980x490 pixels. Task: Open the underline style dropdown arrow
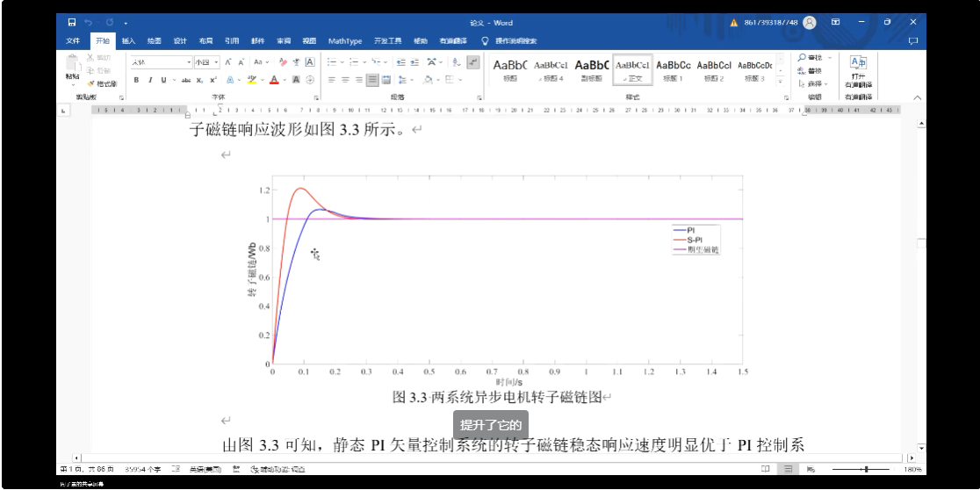[173, 80]
